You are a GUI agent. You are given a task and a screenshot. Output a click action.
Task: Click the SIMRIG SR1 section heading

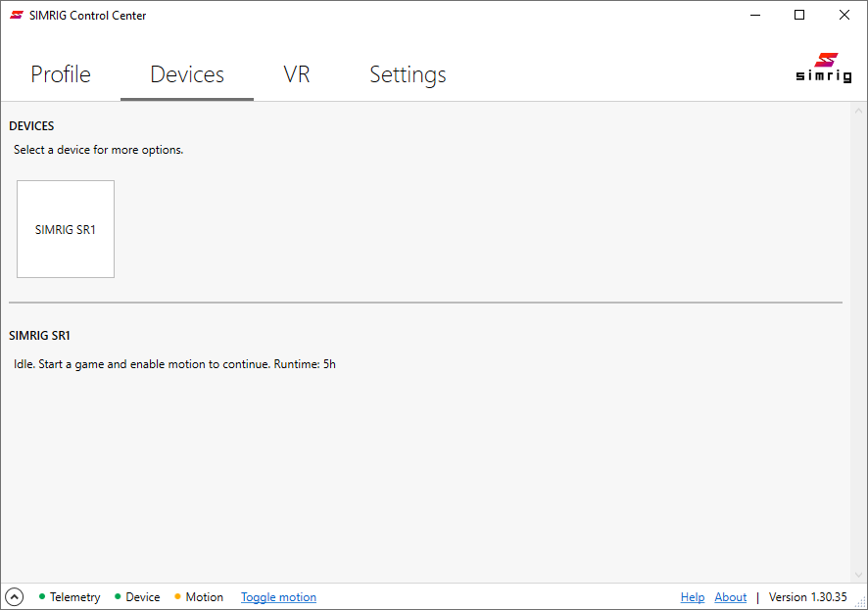pyautogui.click(x=39, y=335)
